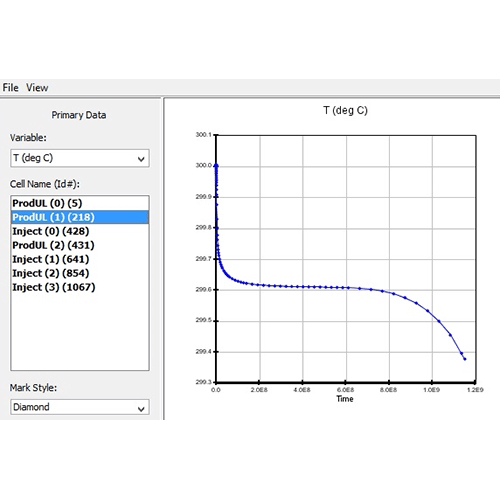Click the 6.0E8 x-axis tick label
The height and width of the screenshot is (500, 500).
point(345,390)
